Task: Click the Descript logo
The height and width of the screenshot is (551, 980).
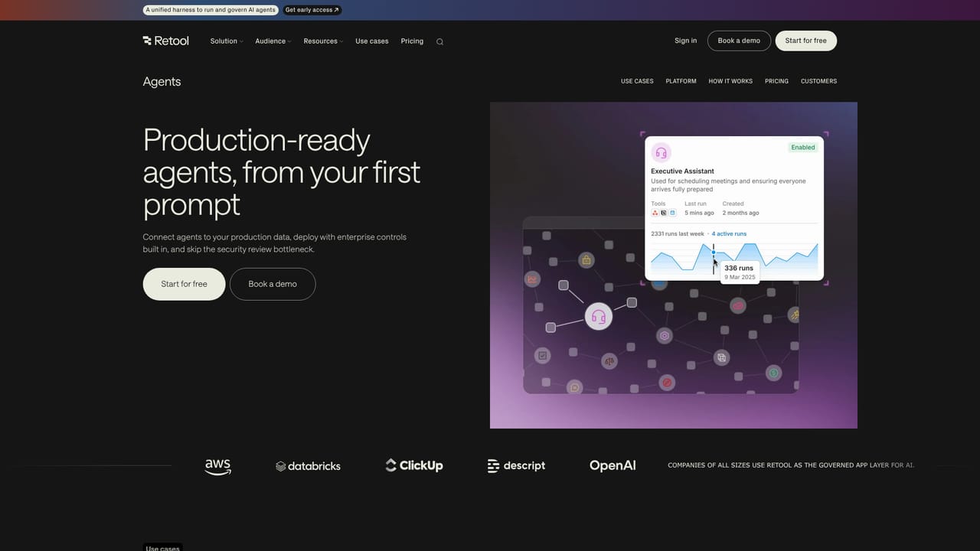Action: click(516, 465)
